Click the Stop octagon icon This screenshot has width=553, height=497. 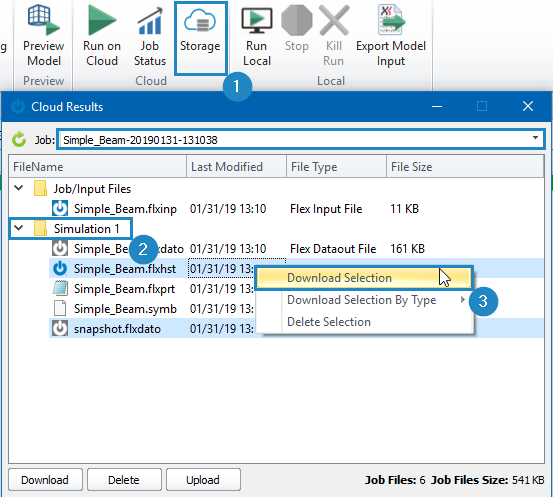pos(297,20)
